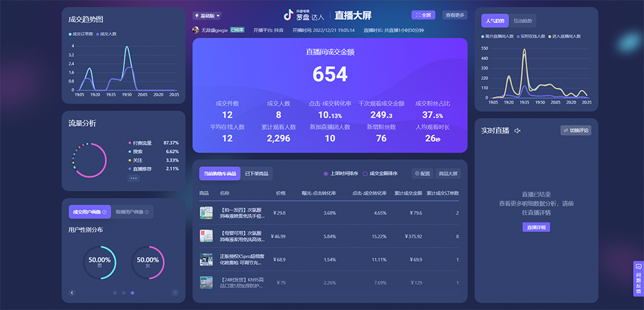The height and width of the screenshot is (310, 644).
Task: Click the pink 付费流量 legend color dot
Action: pyautogui.click(x=129, y=142)
